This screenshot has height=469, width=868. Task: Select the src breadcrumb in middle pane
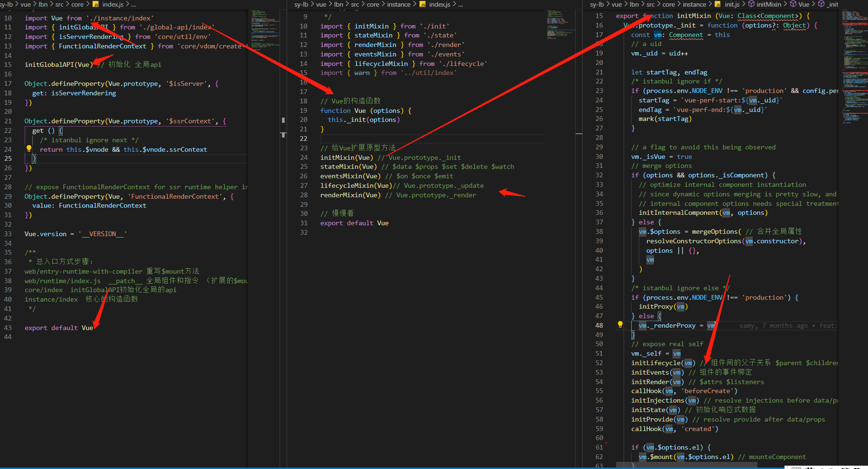pyautogui.click(x=355, y=4)
